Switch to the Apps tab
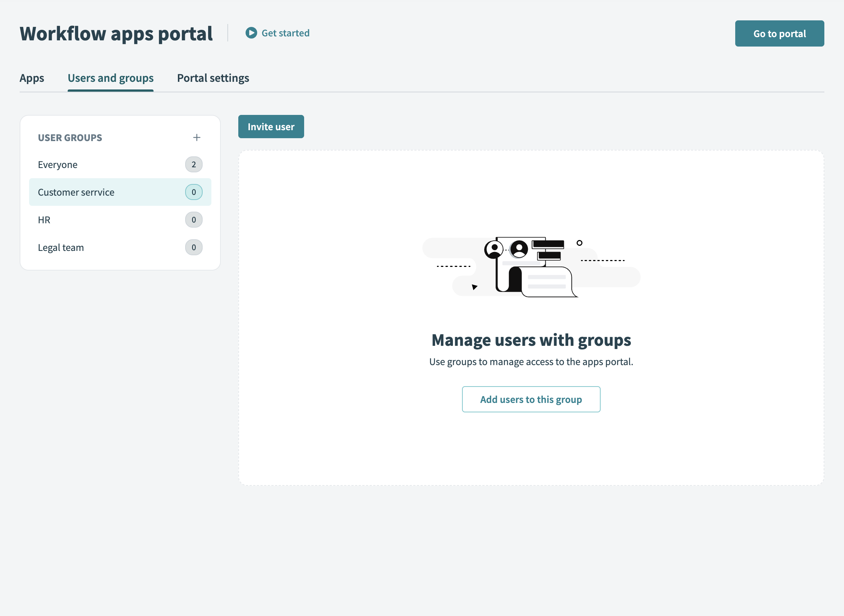The height and width of the screenshot is (616, 844). pyautogui.click(x=32, y=78)
